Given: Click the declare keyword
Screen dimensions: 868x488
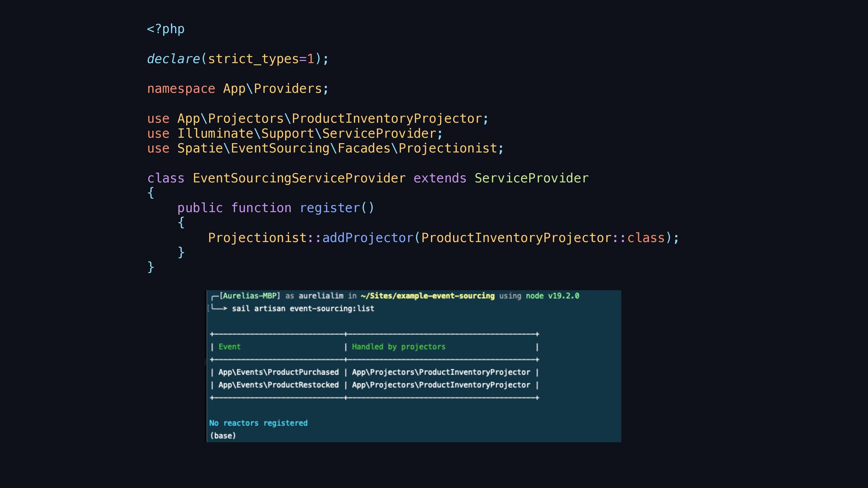Looking at the screenshot, I should point(173,59).
